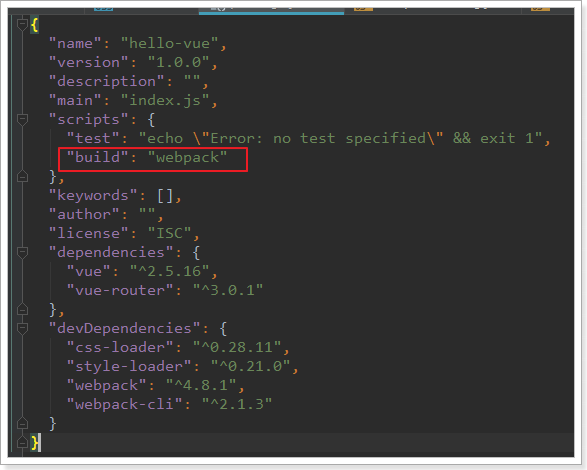
Task: Click the fold-end marker closing devDependencies block
Action: (22, 424)
